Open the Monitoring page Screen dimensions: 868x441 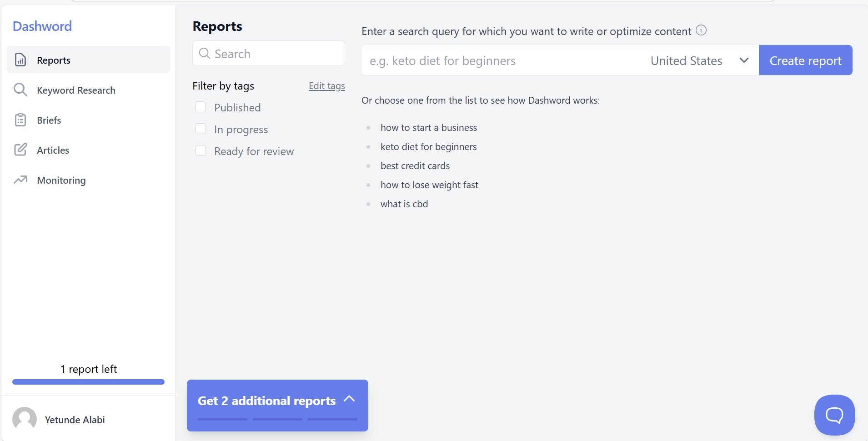tap(88, 180)
